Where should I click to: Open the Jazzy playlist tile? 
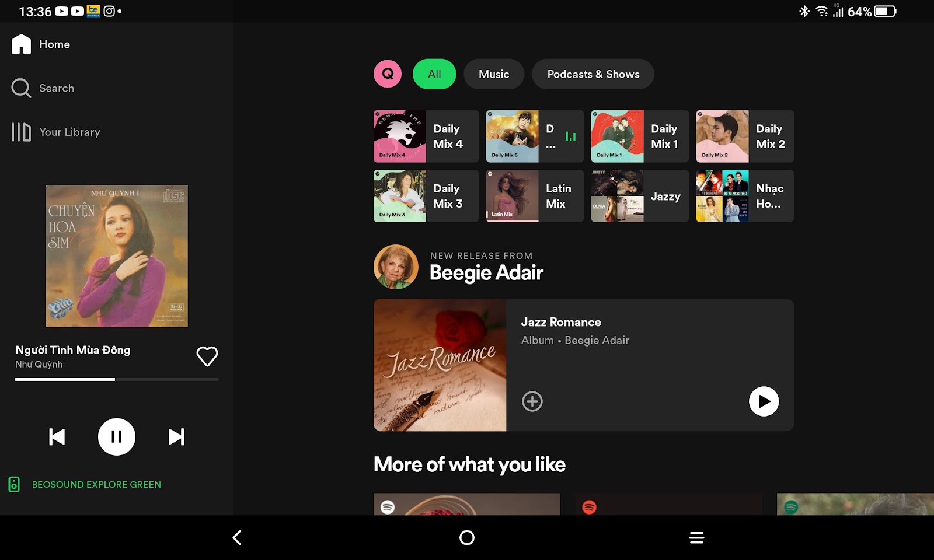coord(640,196)
